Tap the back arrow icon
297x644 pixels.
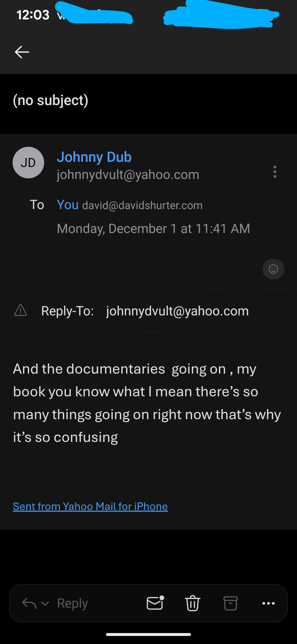point(22,52)
